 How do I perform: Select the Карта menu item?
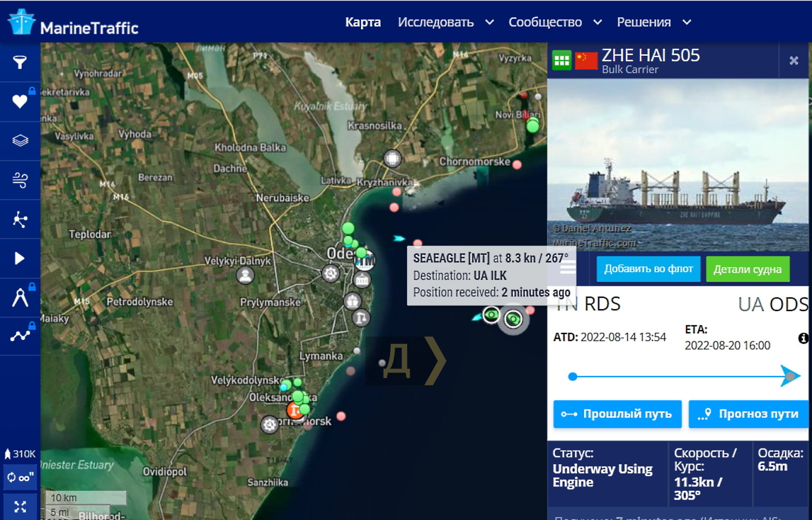pos(363,22)
